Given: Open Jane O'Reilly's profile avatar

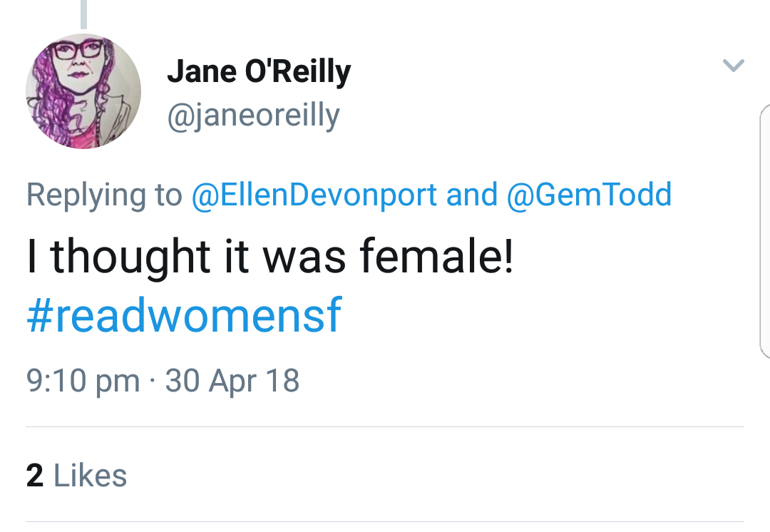Looking at the screenshot, I should pos(83,91).
